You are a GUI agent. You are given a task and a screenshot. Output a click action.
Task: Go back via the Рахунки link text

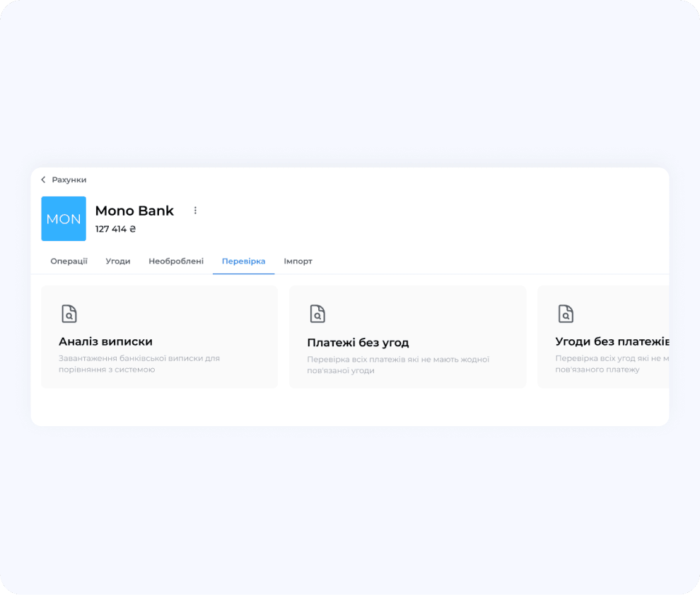click(x=69, y=180)
